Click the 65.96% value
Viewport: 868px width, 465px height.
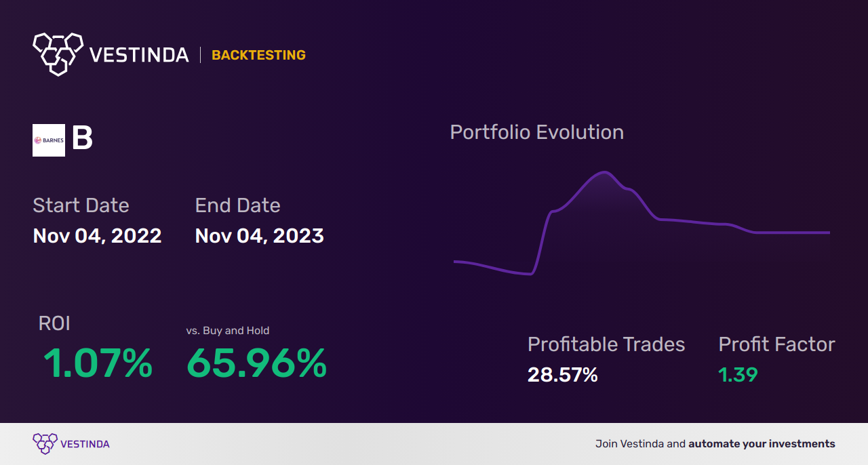256,363
